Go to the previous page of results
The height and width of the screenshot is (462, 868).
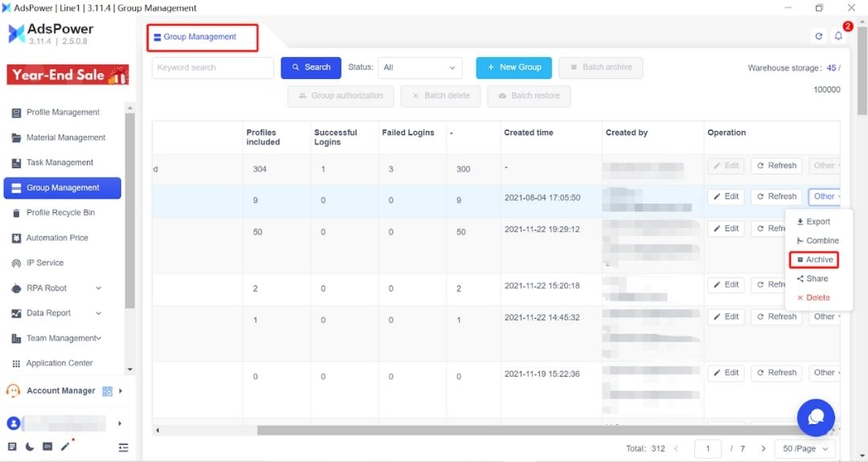(676, 448)
